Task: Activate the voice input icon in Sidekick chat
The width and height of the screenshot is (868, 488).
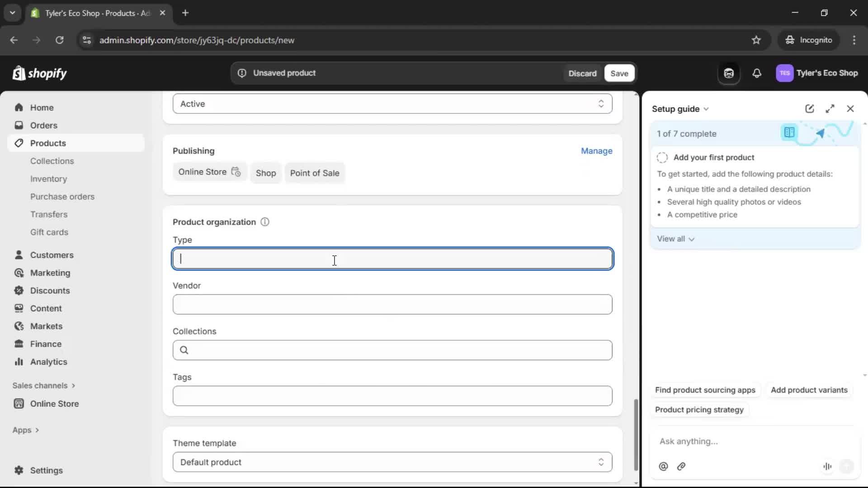Action: (827, 466)
